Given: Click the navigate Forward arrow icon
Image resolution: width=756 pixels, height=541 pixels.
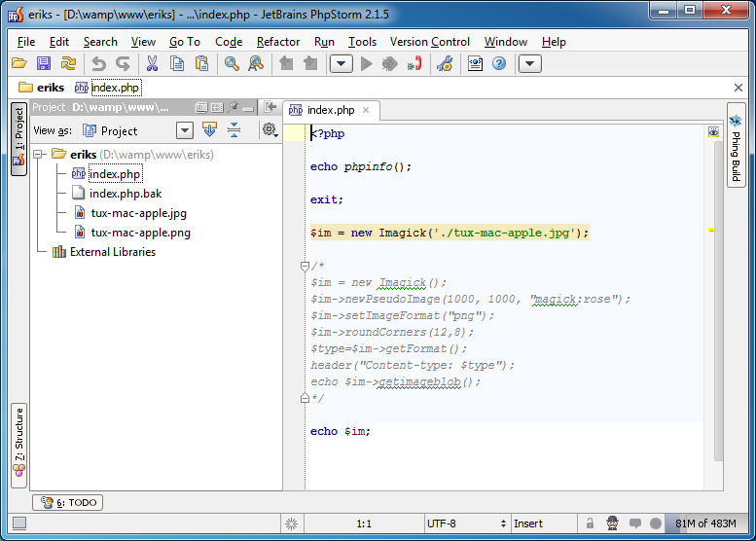Looking at the screenshot, I should [x=311, y=63].
